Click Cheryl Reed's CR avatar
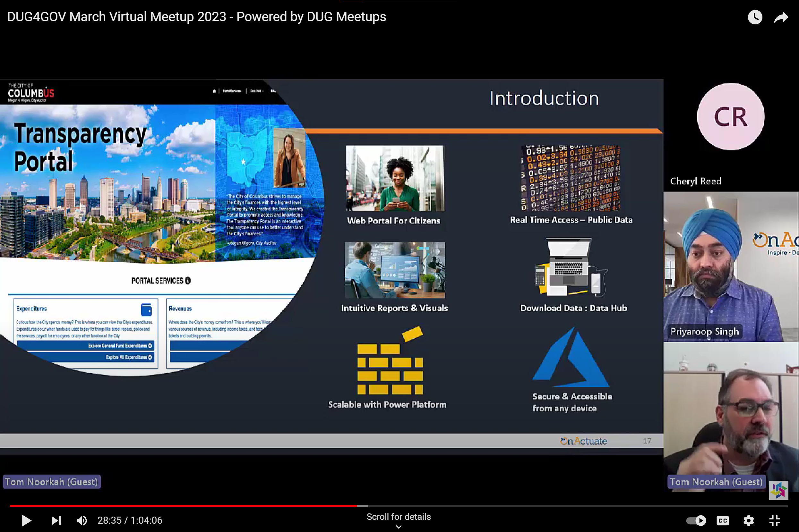 pyautogui.click(x=730, y=117)
